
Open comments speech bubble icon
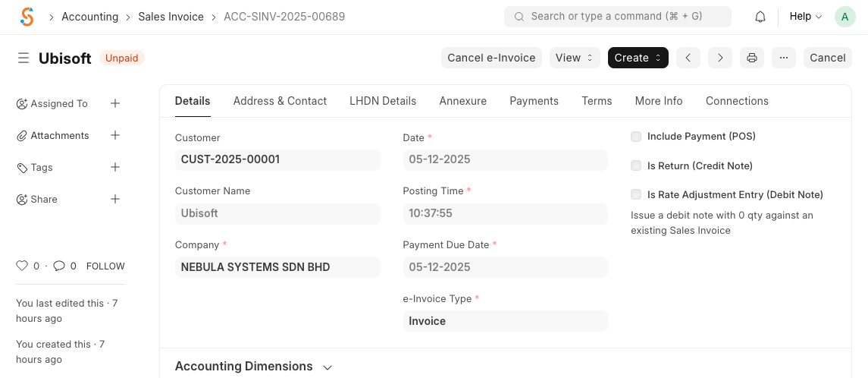(58, 266)
